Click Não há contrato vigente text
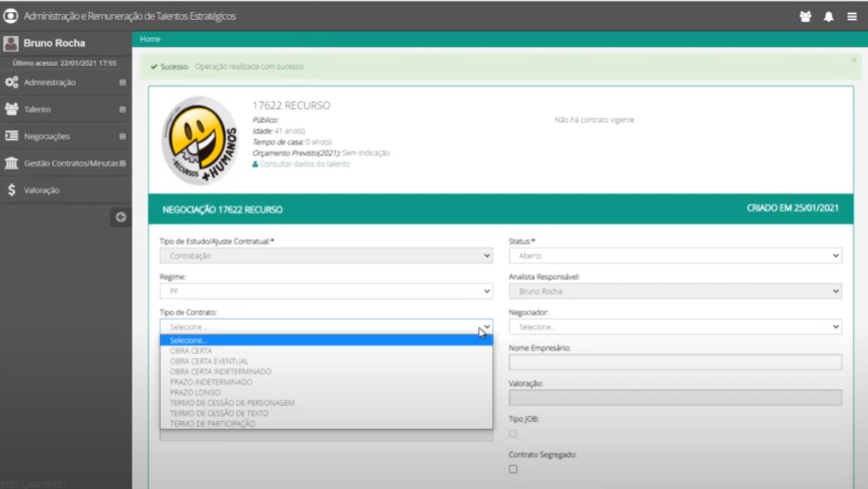868x489 pixels. click(x=595, y=120)
